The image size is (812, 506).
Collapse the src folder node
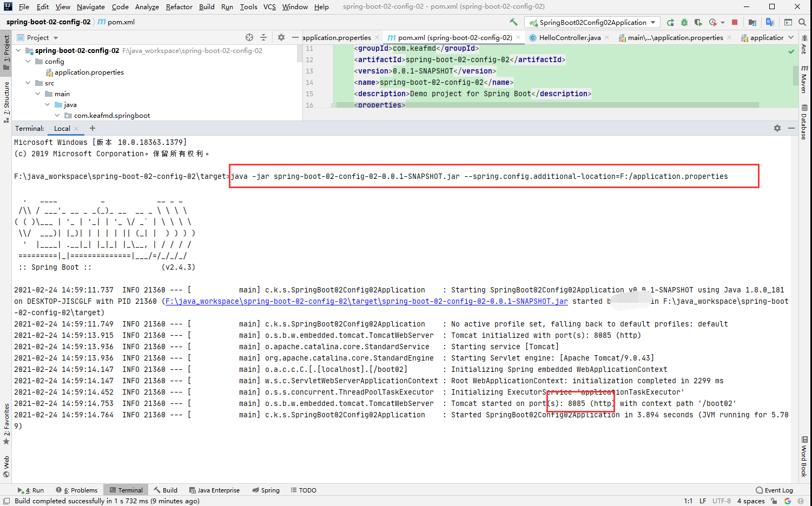tap(28, 83)
